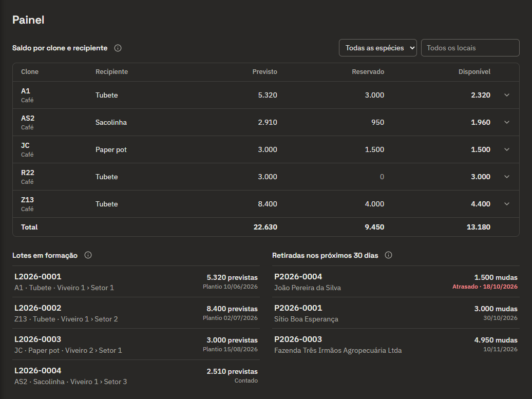The image size is (532, 399).
Task: Open batch L2026-0003
Action: (x=136, y=344)
